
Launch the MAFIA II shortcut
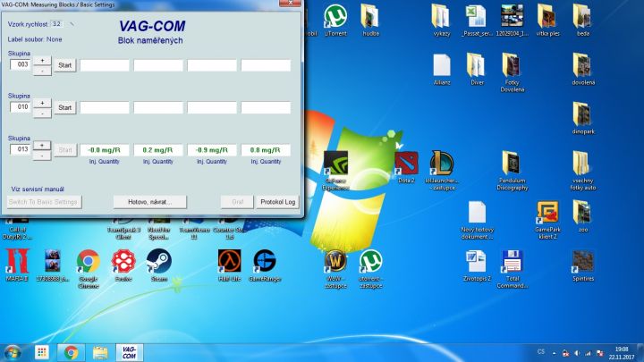[17, 265]
